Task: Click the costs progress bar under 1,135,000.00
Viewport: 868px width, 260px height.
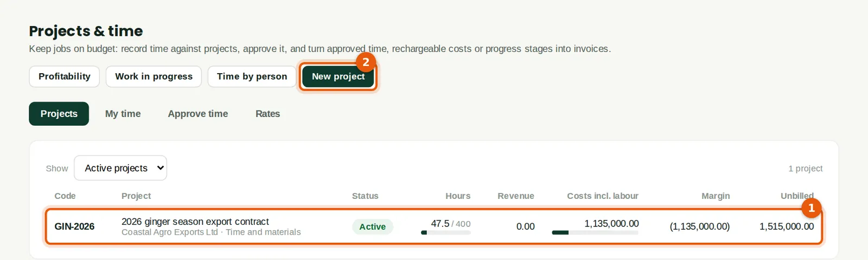Action: pyautogui.click(x=595, y=232)
